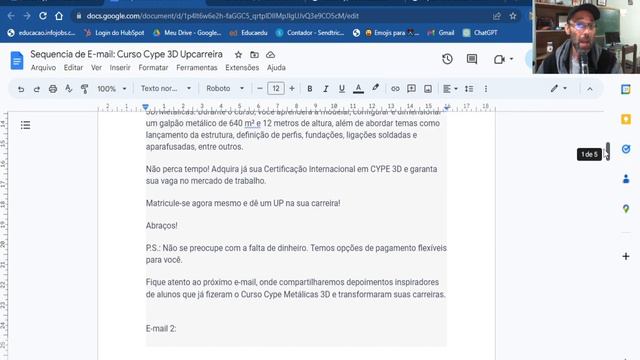The image size is (640, 360).
Task: Open Google Maps side panel
Action: click(x=626, y=209)
